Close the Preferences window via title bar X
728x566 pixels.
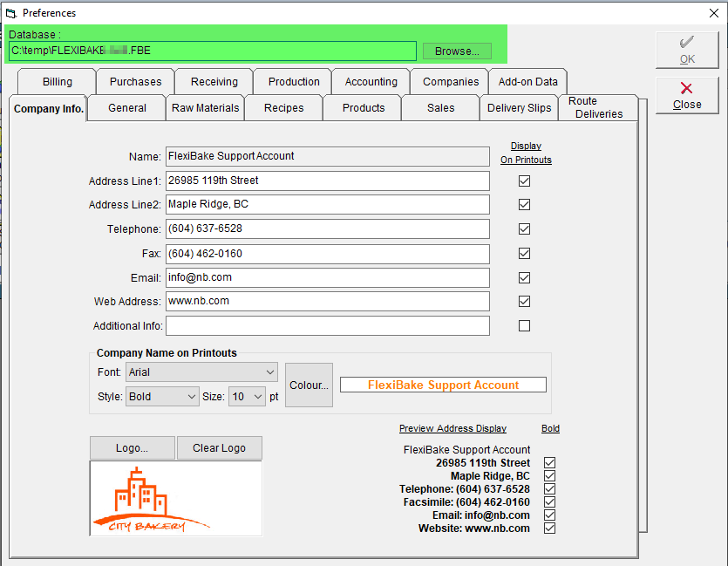click(x=714, y=13)
